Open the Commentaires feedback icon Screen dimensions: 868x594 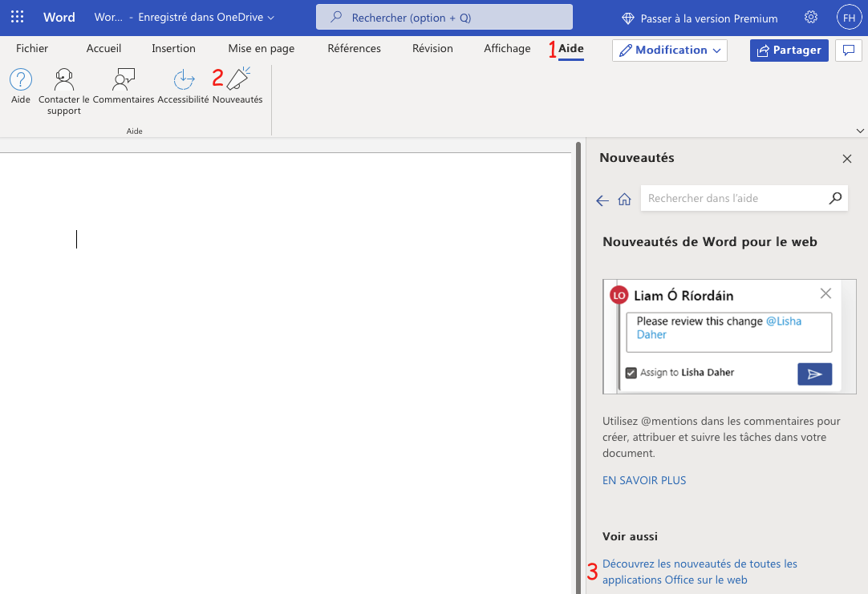tap(124, 79)
